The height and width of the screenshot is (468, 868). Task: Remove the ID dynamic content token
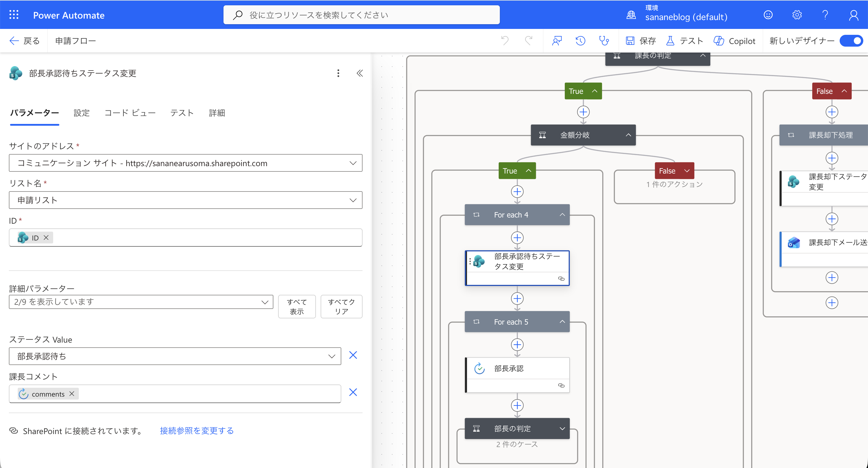tap(46, 238)
